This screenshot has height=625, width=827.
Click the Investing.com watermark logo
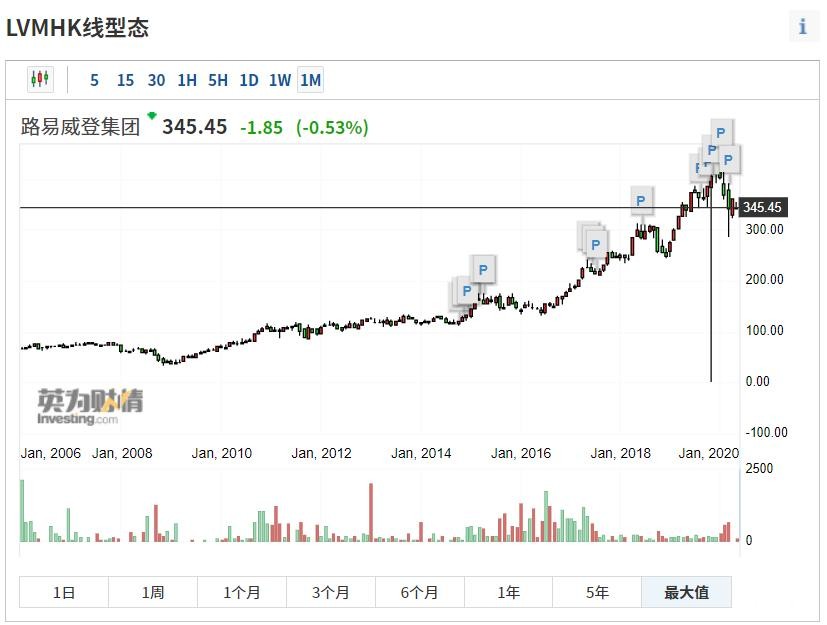point(90,406)
